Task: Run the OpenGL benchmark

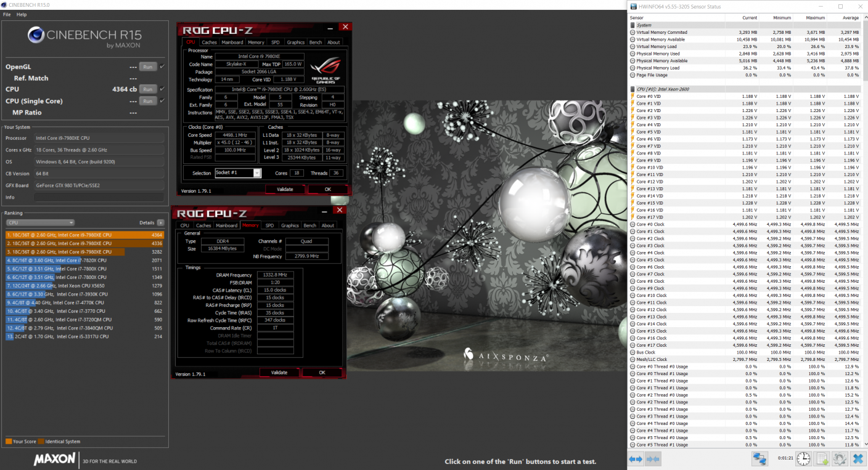Action: [x=147, y=67]
